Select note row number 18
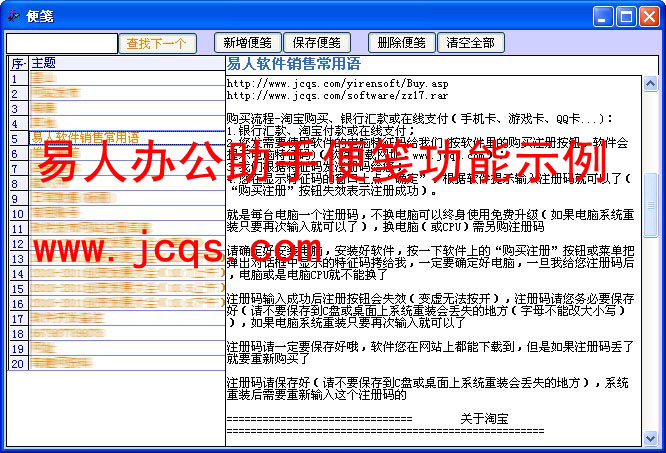The height and width of the screenshot is (453, 666). pyautogui.click(x=117, y=334)
